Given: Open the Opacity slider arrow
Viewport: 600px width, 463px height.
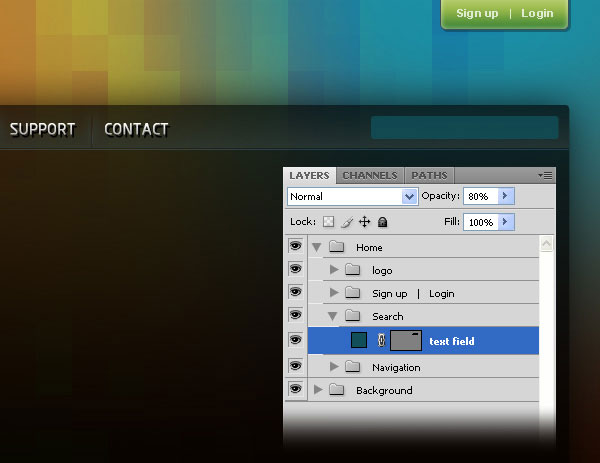Looking at the screenshot, I should click(x=506, y=196).
